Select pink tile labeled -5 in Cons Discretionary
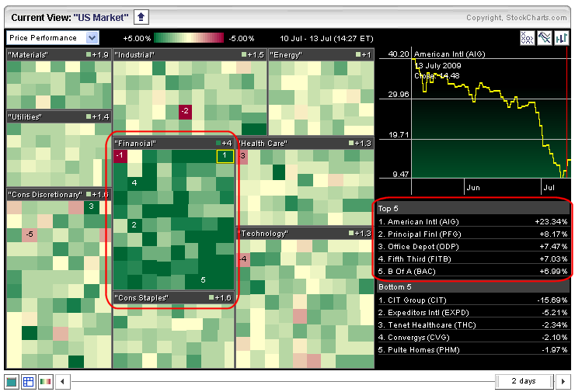The width and height of the screenshot is (575, 392). (30, 234)
